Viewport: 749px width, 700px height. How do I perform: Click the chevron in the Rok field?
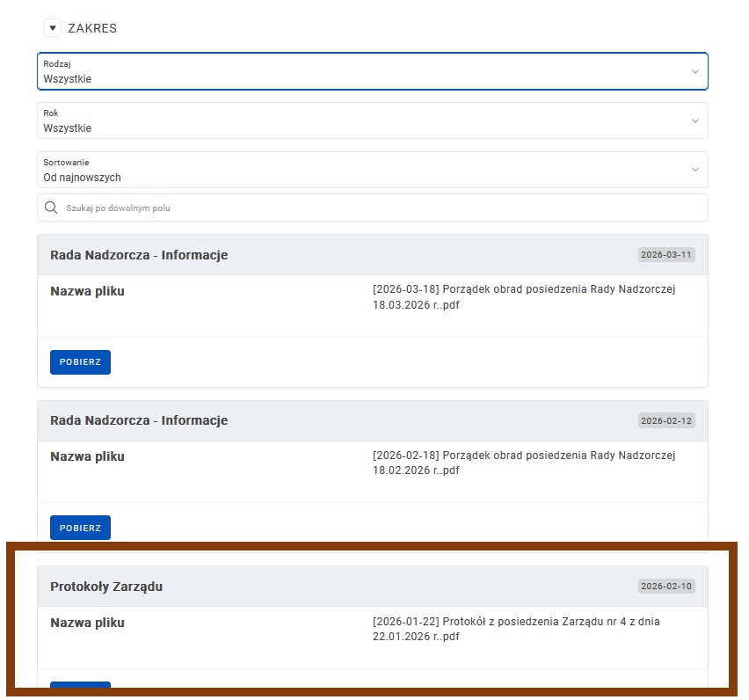pyautogui.click(x=694, y=120)
